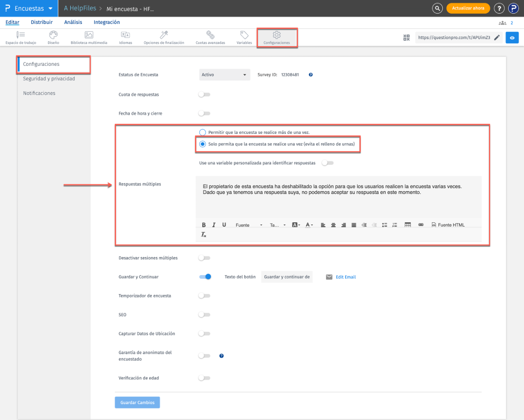Show anonymity guarantee help tooltip

coord(221,356)
